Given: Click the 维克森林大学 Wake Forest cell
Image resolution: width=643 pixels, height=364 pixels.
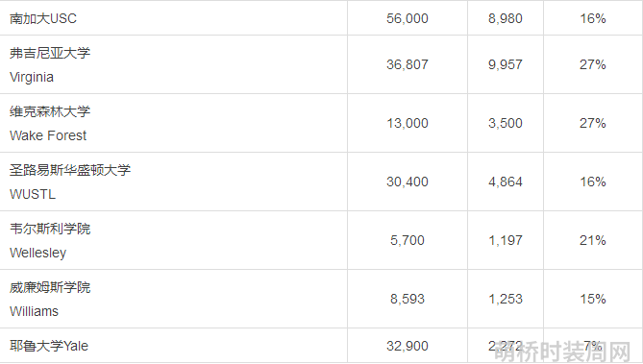Looking at the screenshot, I should click(173, 123).
